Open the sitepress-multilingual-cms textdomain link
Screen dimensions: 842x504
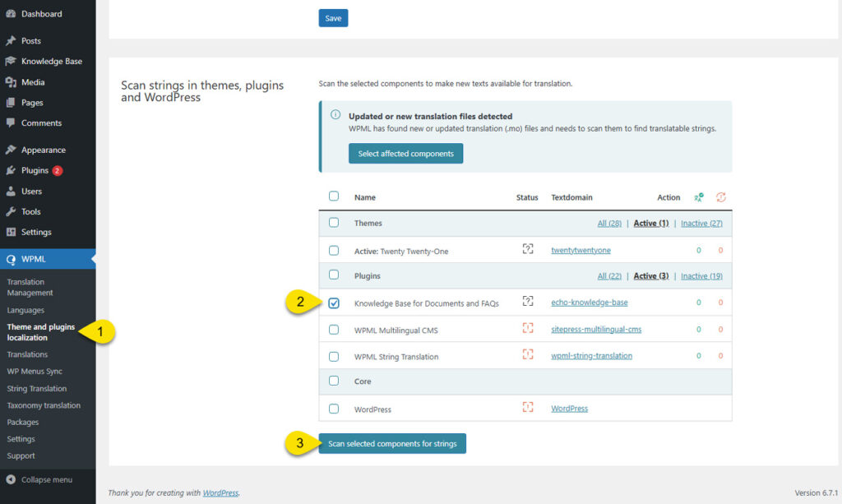(596, 329)
